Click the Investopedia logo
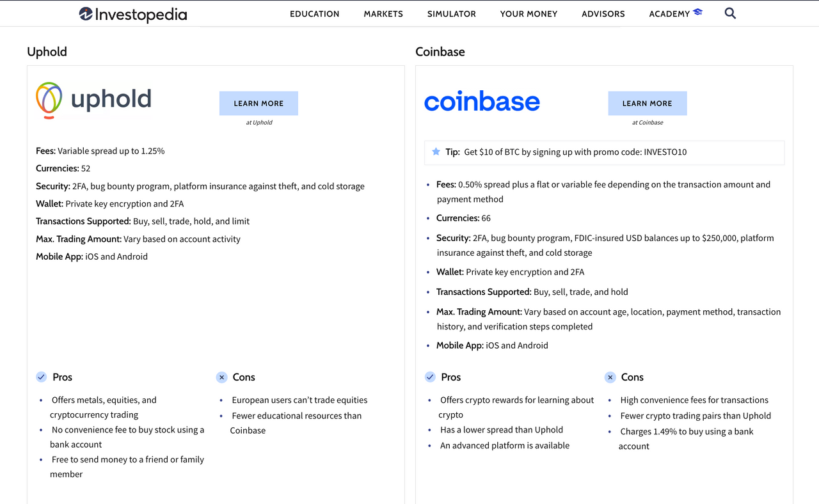 point(133,14)
